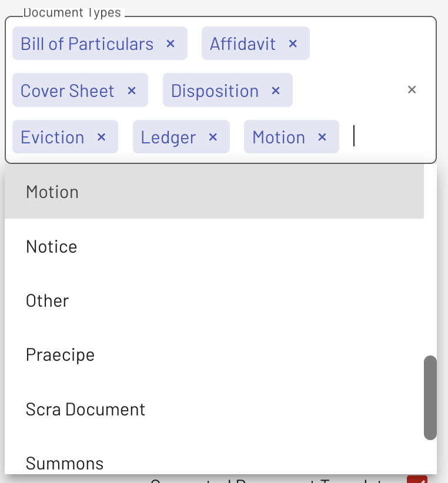The width and height of the screenshot is (448, 483).
Task: Remove the Ledger chip
Action: click(x=213, y=137)
